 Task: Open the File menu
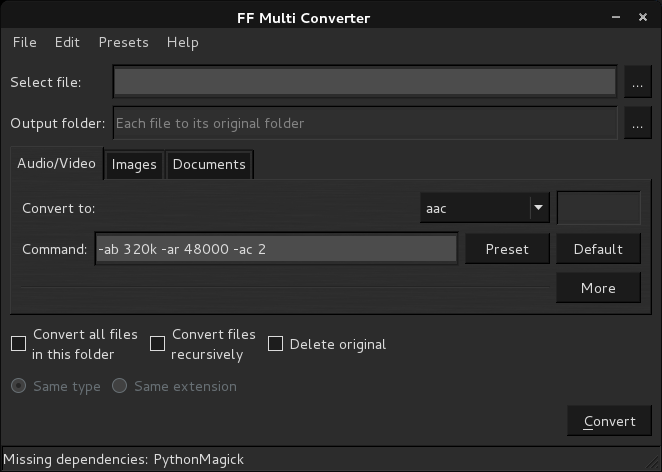coord(24,42)
